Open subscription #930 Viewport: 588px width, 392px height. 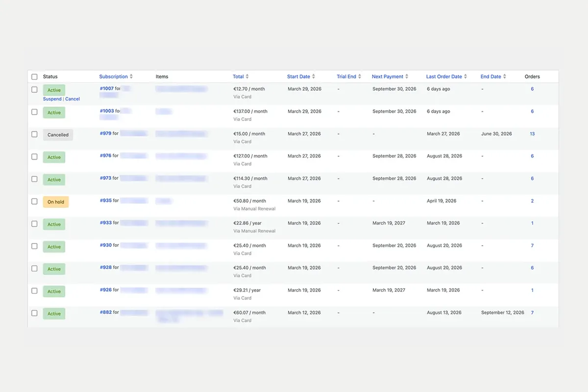click(106, 245)
